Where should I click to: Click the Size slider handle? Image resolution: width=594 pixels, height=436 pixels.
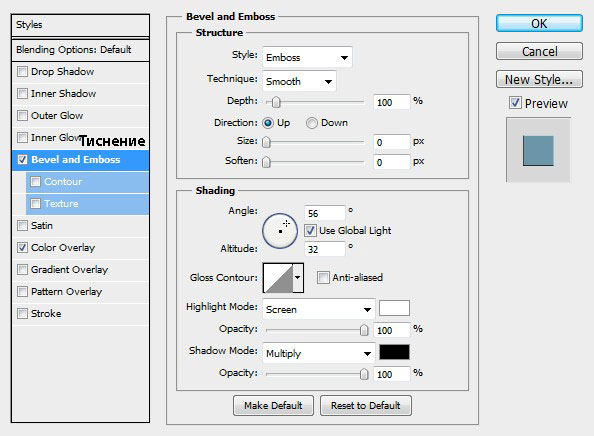tap(266, 142)
